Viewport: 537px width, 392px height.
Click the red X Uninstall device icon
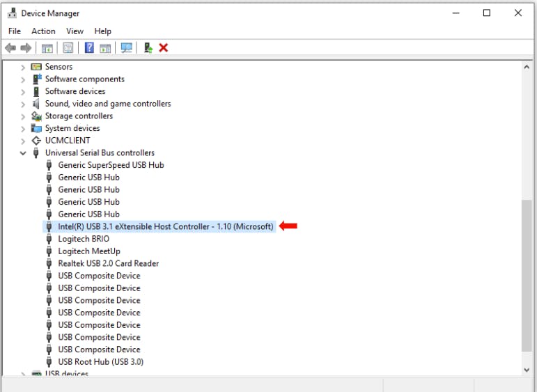164,47
